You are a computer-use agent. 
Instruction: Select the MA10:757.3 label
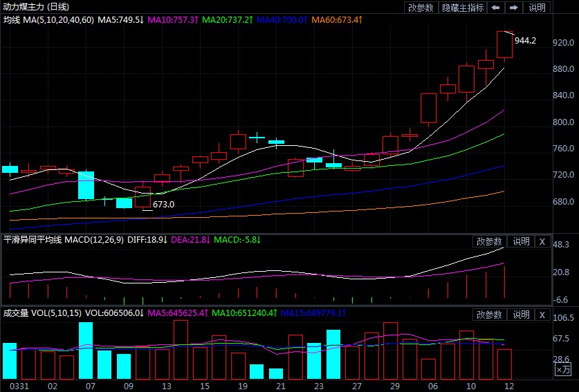point(173,20)
